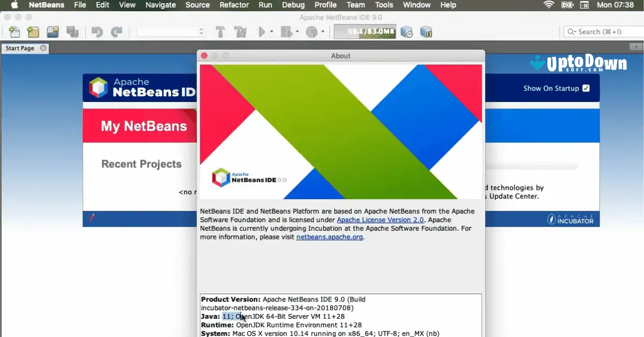Visit the netbeans.apache.org link
Image resolution: width=644 pixels, height=337 pixels.
[x=329, y=237]
